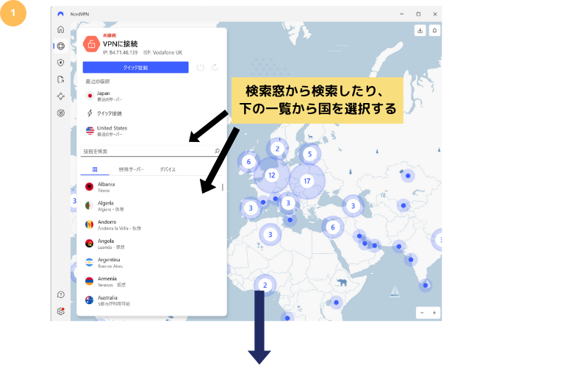Click the Angola flag icon

point(89,244)
